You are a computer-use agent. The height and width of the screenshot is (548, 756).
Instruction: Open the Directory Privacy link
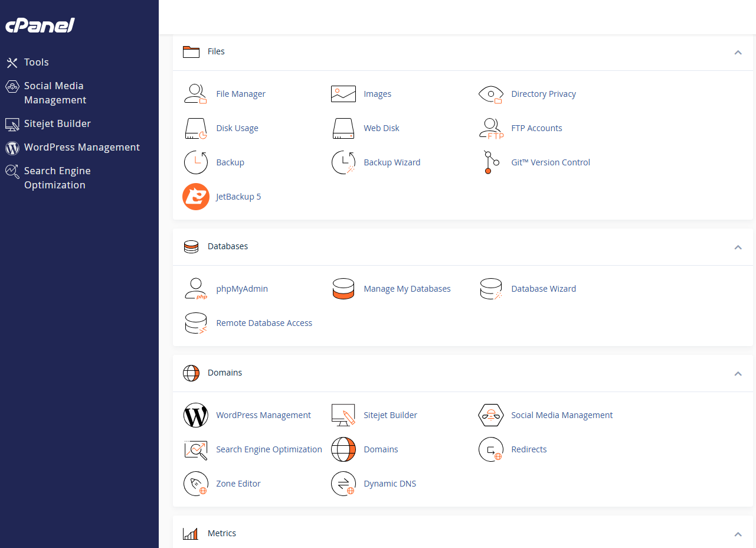coord(544,94)
